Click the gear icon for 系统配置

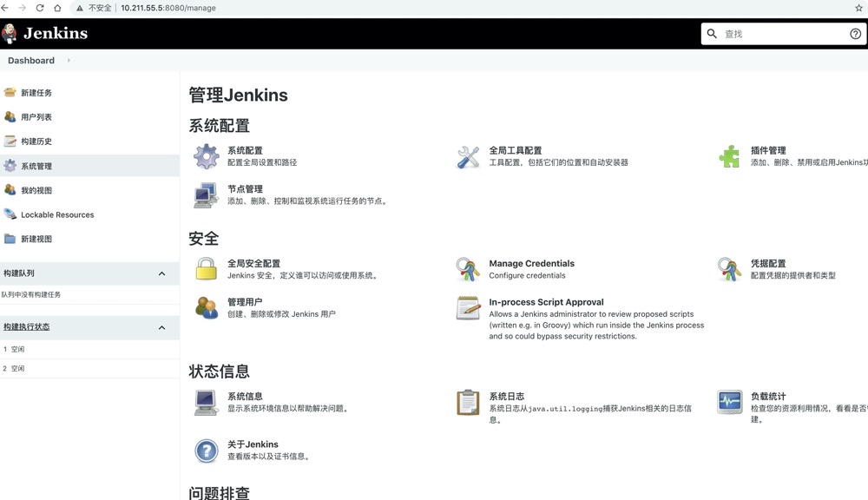click(206, 157)
